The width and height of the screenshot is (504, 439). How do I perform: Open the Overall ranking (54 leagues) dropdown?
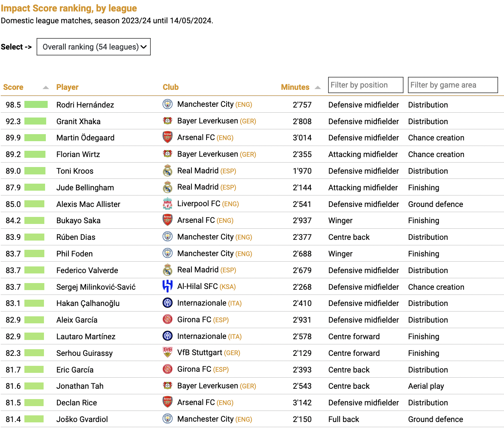click(x=93, y=47)
